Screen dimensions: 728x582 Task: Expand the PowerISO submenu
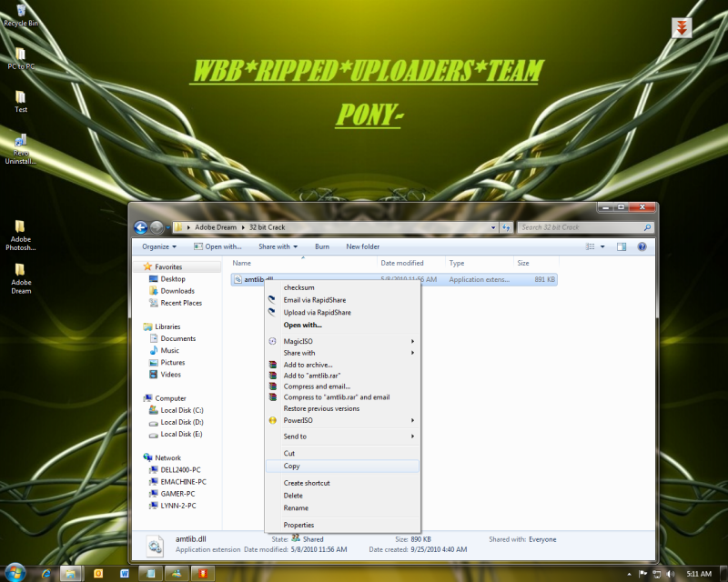click(413, 420)
